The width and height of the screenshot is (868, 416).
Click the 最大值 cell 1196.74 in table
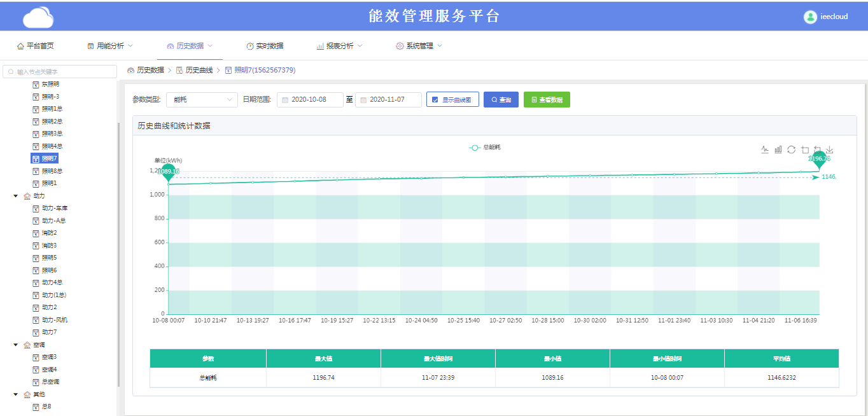[x=323, y=377]
